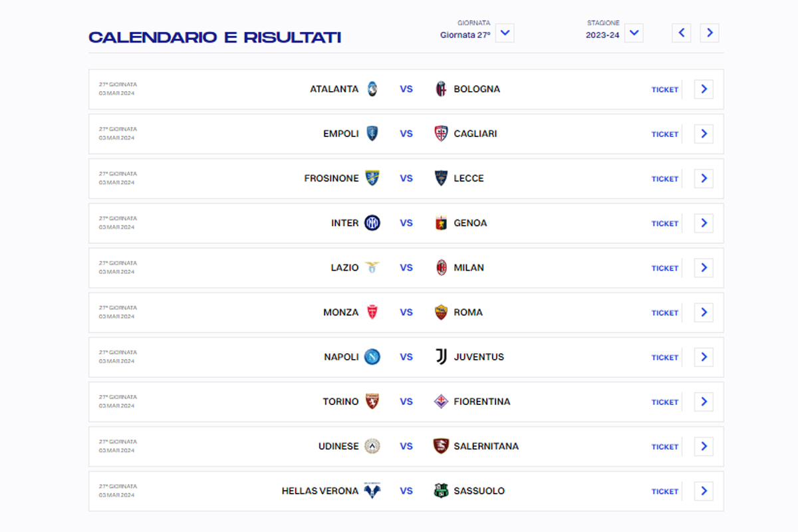Viewport: 798px width, 532px height.
Task: Click the Atalanta club crest
Action: point(372,89)
